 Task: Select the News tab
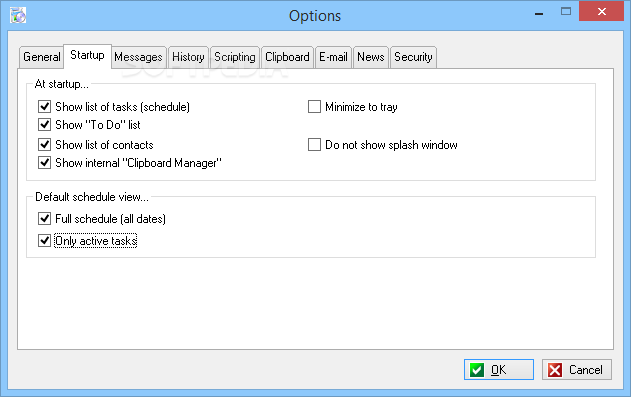[371, 57]
